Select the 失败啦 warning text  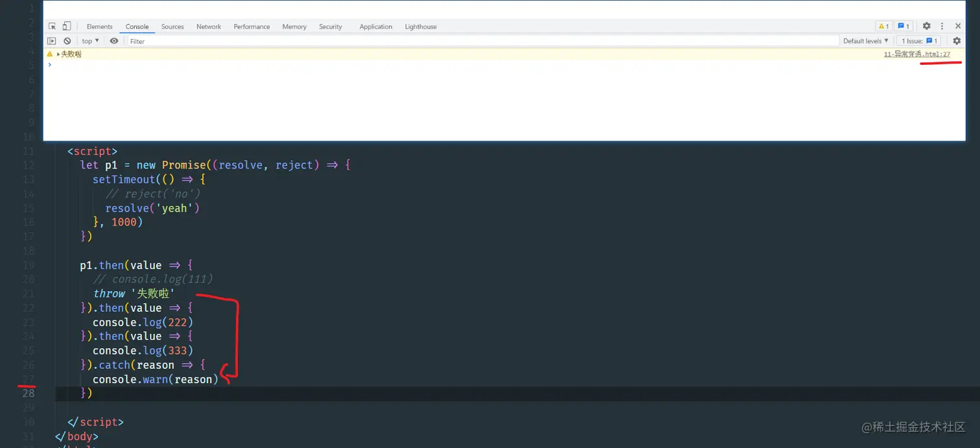(x=71, y=54)
